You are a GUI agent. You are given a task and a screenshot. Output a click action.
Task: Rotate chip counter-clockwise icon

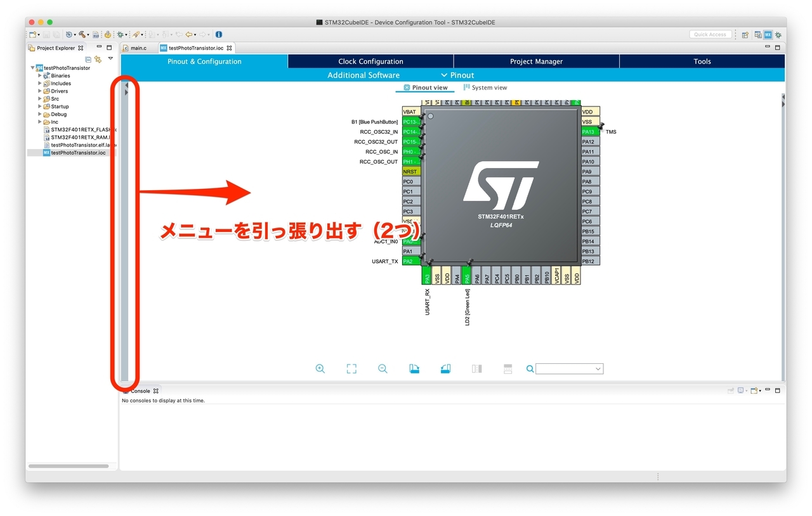click(x=445, y=368)
